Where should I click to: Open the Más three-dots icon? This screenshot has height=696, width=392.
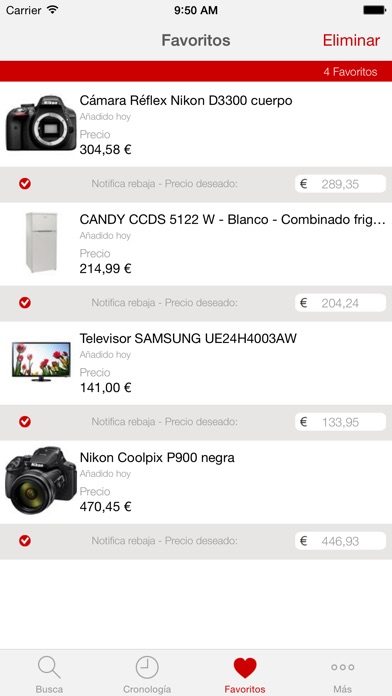343,667
